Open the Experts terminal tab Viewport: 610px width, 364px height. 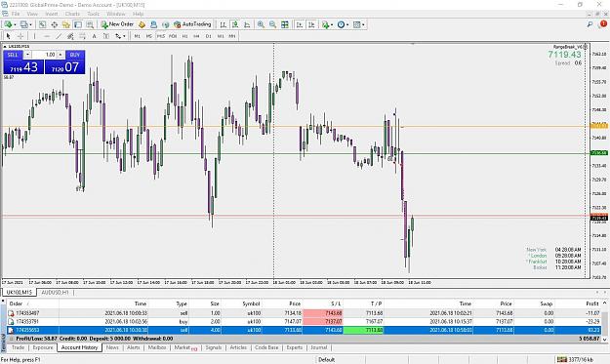click(295, 347)
